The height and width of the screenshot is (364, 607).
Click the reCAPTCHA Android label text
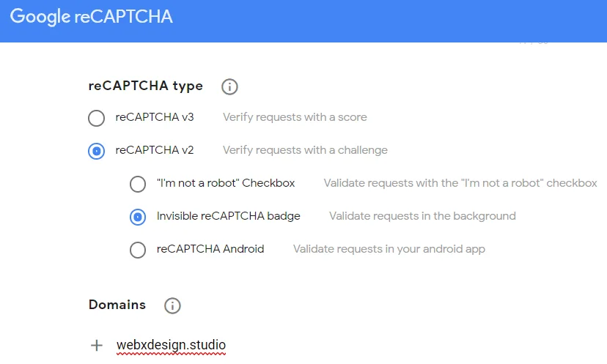pyautogui.click(x=210, y=249)
